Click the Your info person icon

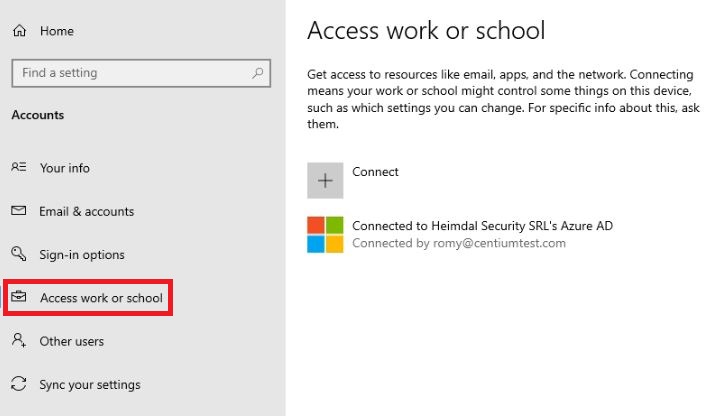(19, 167)
